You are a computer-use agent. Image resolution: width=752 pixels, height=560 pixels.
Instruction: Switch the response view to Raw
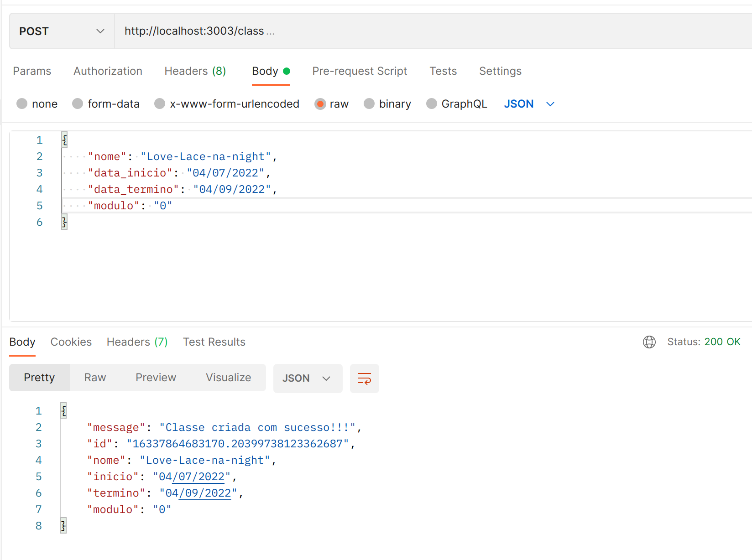[x=94, y=378]
